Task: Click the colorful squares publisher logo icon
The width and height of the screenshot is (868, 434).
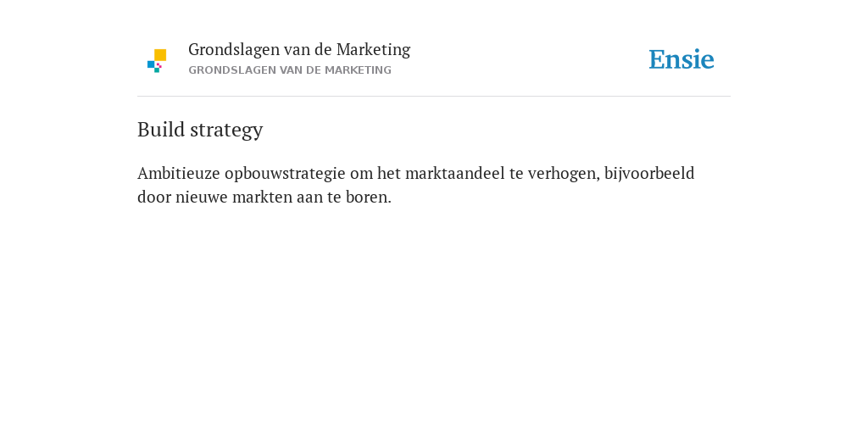Action: (x=157, y=61)
